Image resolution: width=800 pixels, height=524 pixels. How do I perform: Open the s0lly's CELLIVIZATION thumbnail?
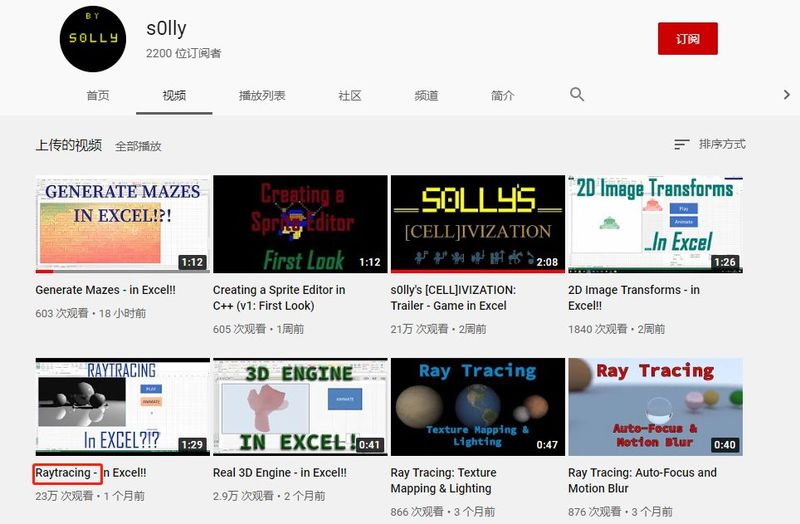pyautogui.click(x=478, y=224)
